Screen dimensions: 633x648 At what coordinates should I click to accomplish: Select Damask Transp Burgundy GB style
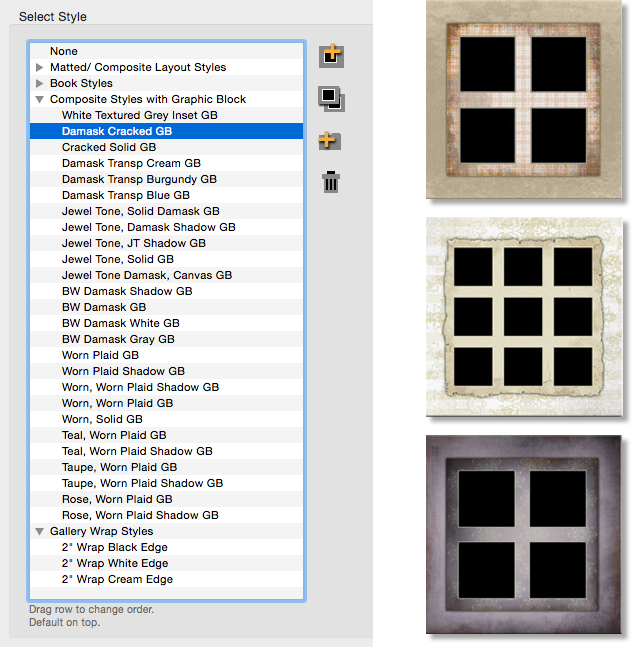pyautogui.click(x=139, y=180)
